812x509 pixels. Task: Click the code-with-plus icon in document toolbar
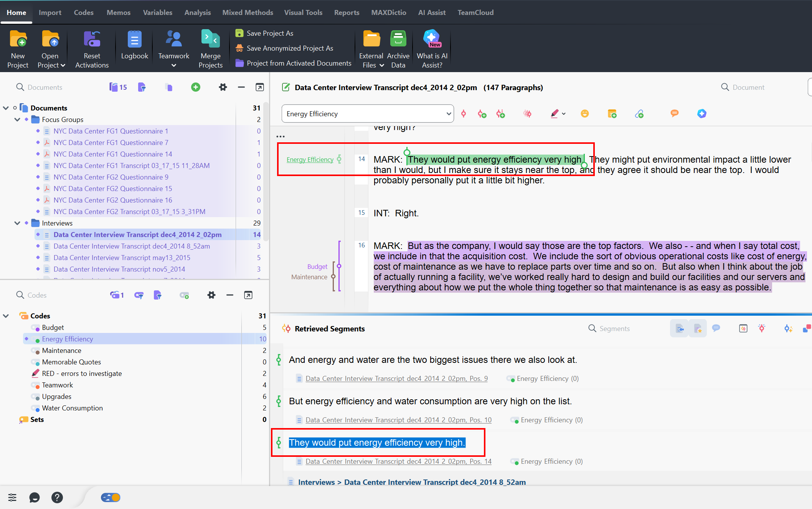(482, 114)
